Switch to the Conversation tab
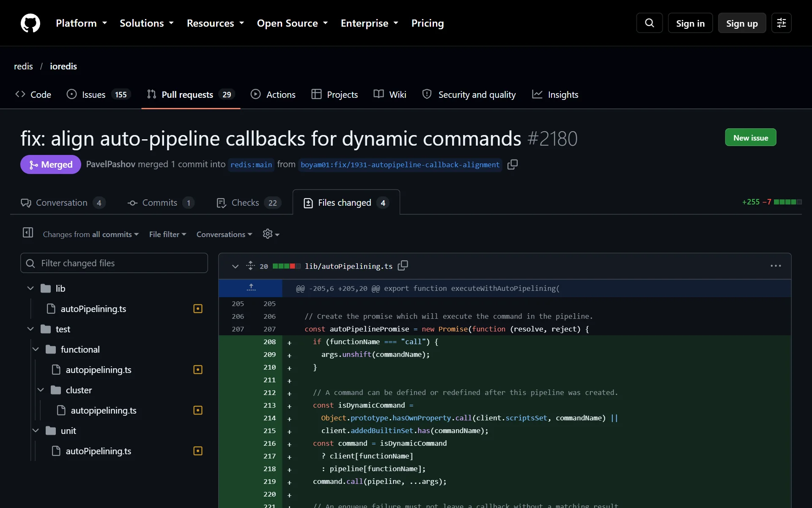The image size is (812, 508). click(63, 202)
